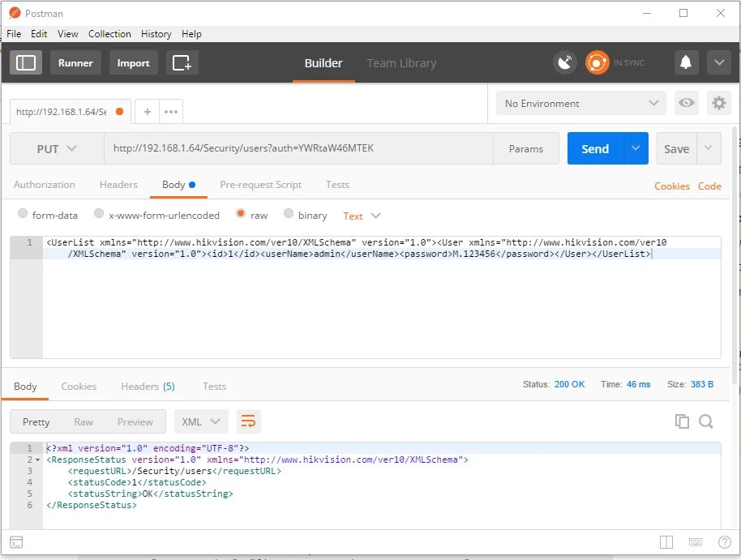741x560 pixels.
Task: Open the View menu
Action: [x=67, y=34]
